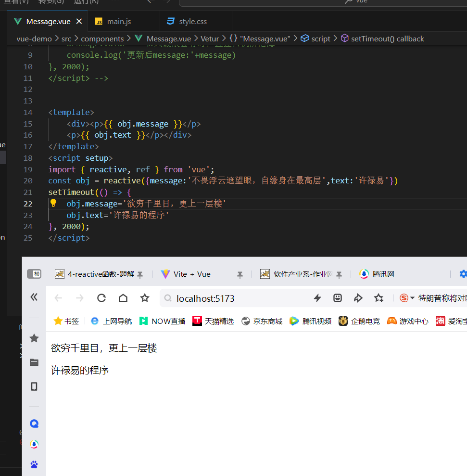Open the 游戏中心 bookmark
Image resolution: width=467 pixels, height=476 pixels.
point(408,321)
